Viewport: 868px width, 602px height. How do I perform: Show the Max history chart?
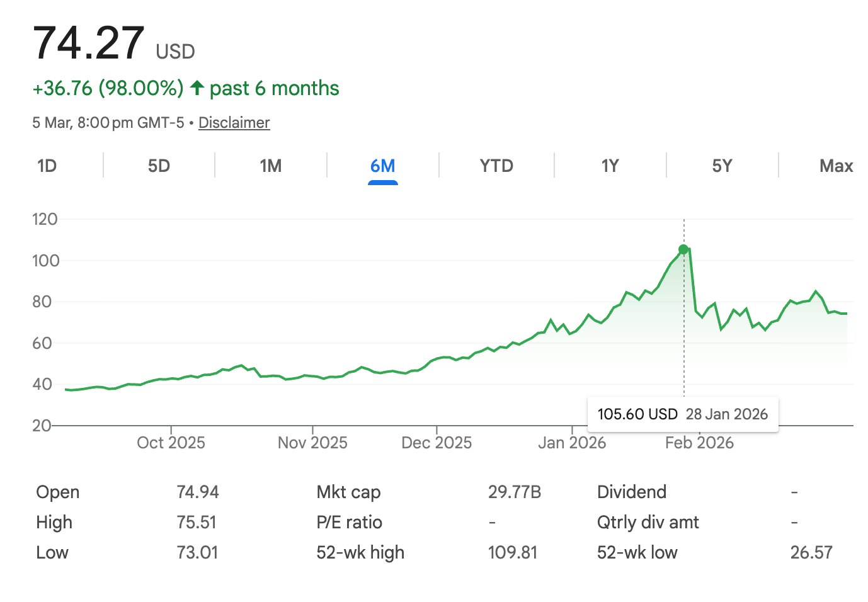coord(836,166)
